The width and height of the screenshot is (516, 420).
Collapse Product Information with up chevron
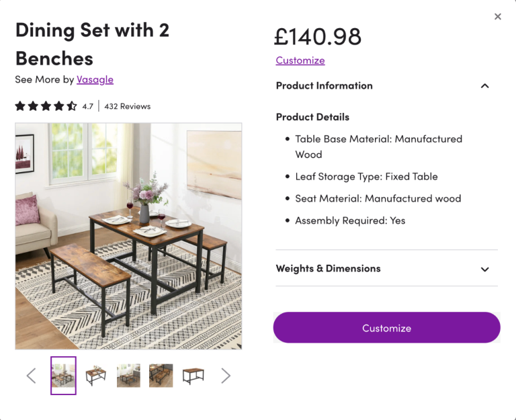pos(485,86)
